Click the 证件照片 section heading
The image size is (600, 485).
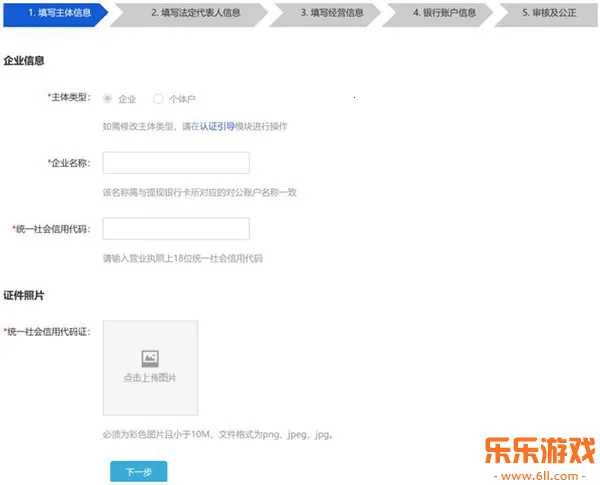[x=24, y=296]
